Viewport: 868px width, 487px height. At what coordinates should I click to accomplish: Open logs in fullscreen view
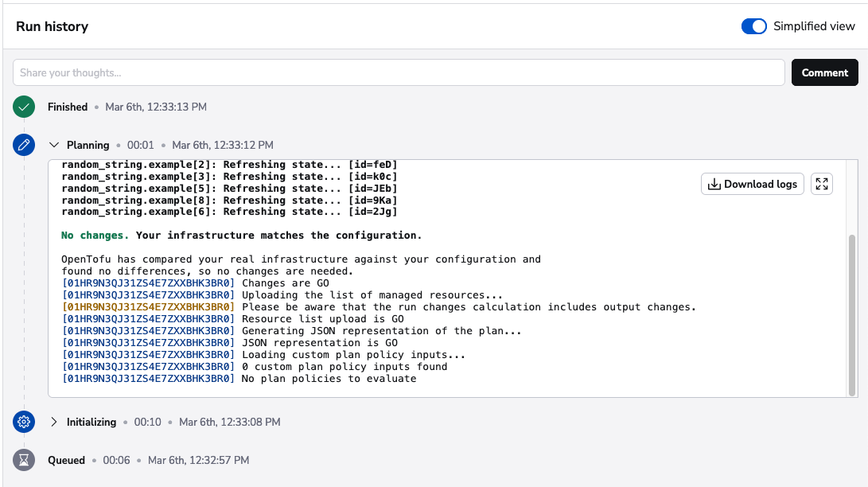(x=822, y=184)
